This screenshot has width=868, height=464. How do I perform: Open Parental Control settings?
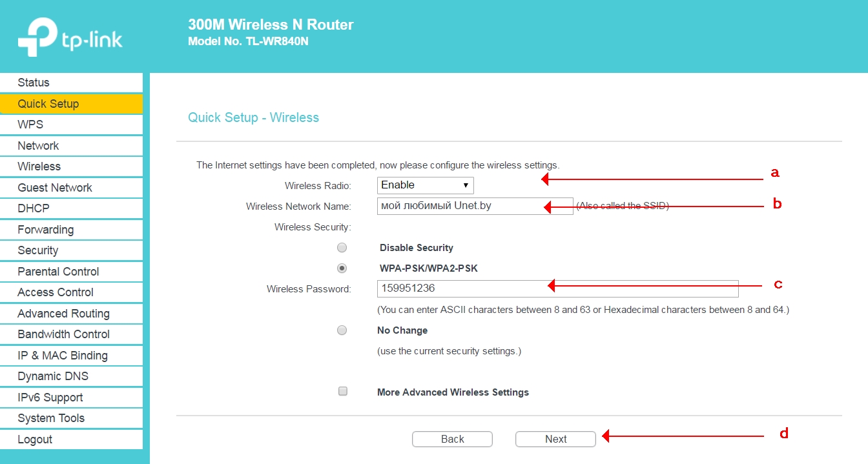click(71, 272)
